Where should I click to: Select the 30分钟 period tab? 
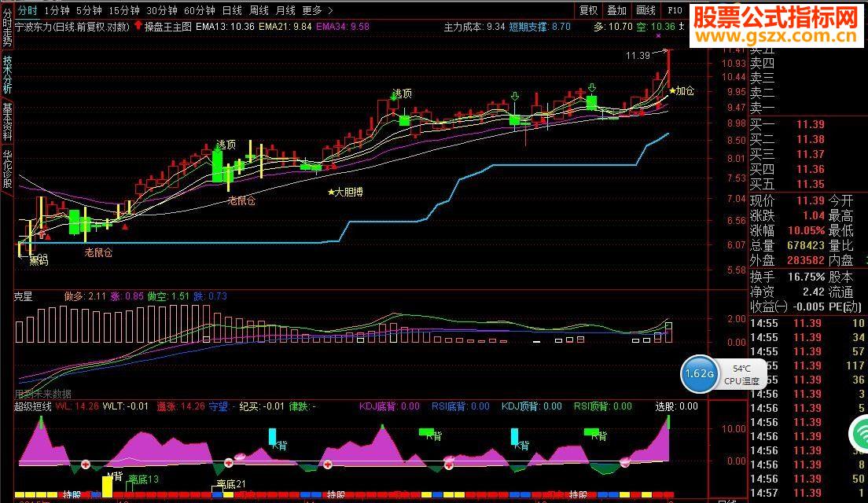[x=162, y=10]
